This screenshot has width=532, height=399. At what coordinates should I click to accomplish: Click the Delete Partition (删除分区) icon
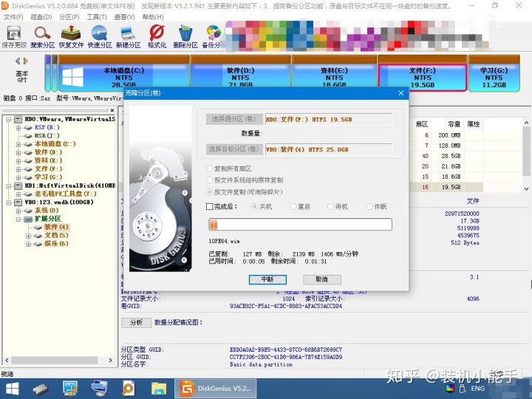(x=185, y=36)
